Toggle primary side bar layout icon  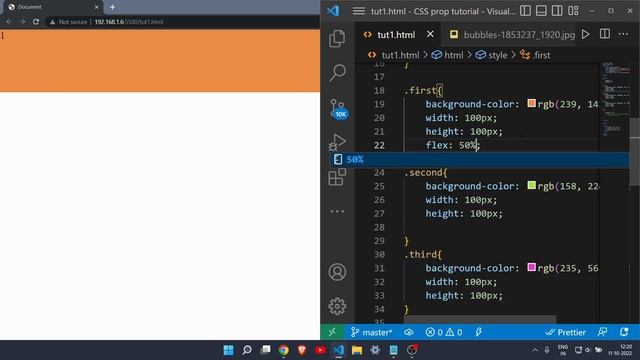coord(525,11)
